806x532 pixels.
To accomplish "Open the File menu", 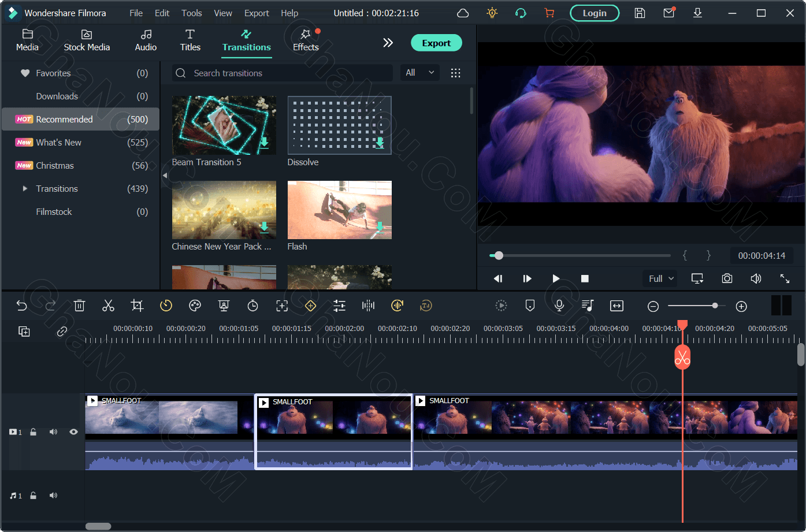I will point(136,13).
